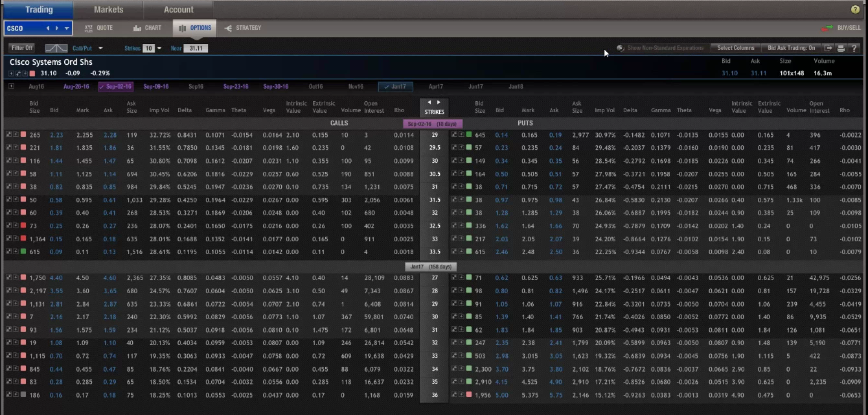Enable the Jan18 expiration
Screen dimensions: 868x415
pos(516,86)
